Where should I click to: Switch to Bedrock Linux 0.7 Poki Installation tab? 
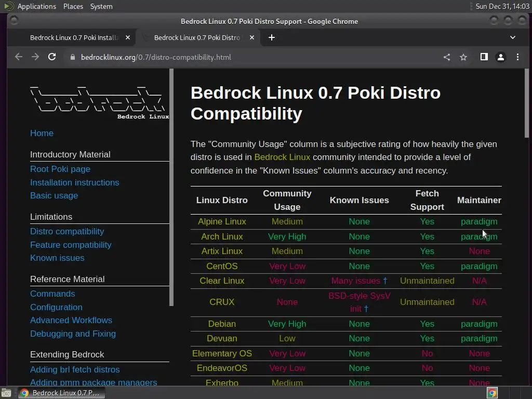coord(74,37)
